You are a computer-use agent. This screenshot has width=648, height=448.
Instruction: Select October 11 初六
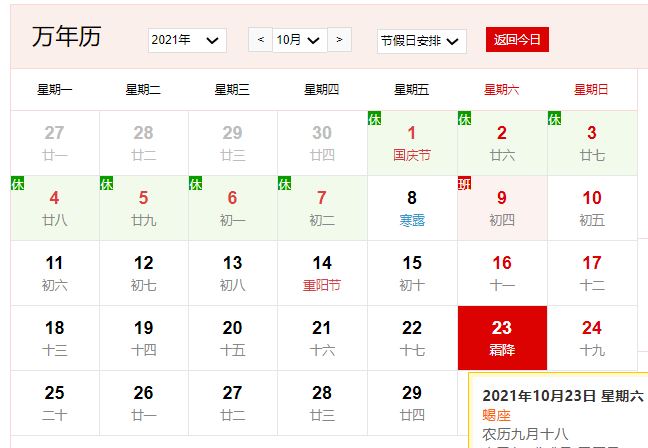tap(55, 273)
